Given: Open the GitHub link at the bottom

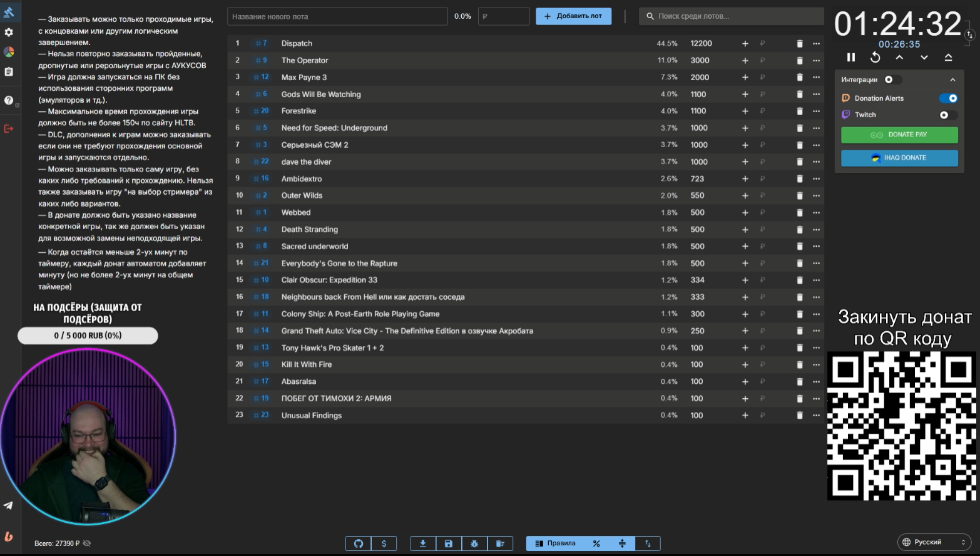Looking at the screenshot, I should point(359,543).
